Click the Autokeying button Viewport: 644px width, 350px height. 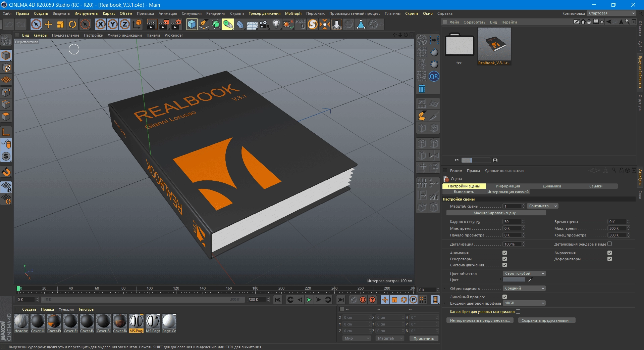pyautogui.click(x=363, y=300)
